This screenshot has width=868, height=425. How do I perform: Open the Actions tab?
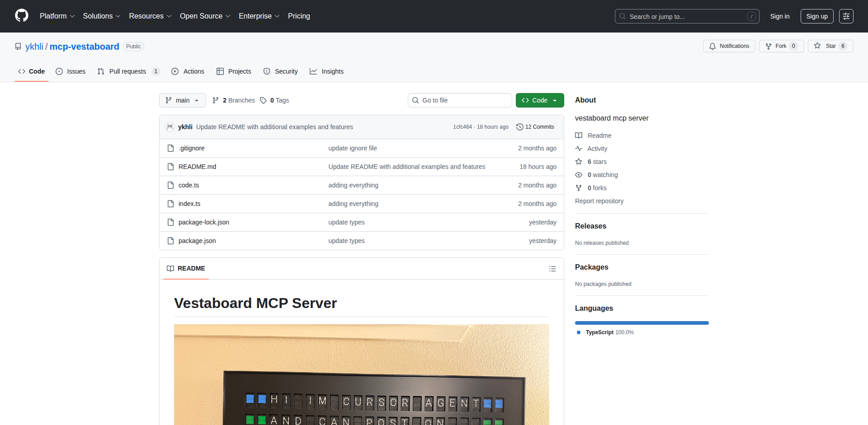[x=188, y=71]
